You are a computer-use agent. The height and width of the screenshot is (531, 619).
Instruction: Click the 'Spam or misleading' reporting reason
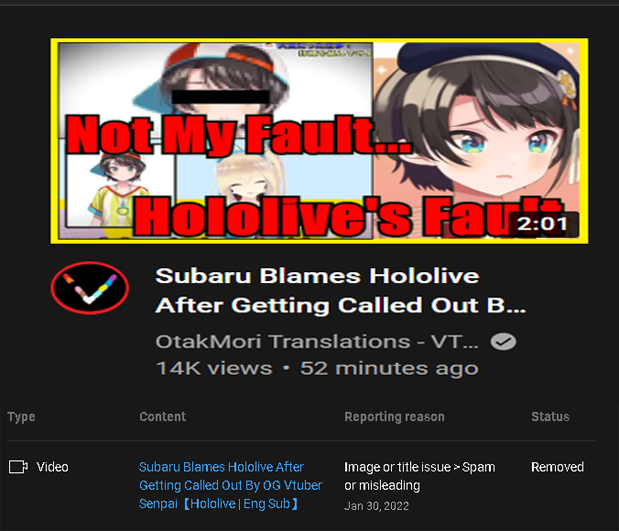click(x=419, y=476)
